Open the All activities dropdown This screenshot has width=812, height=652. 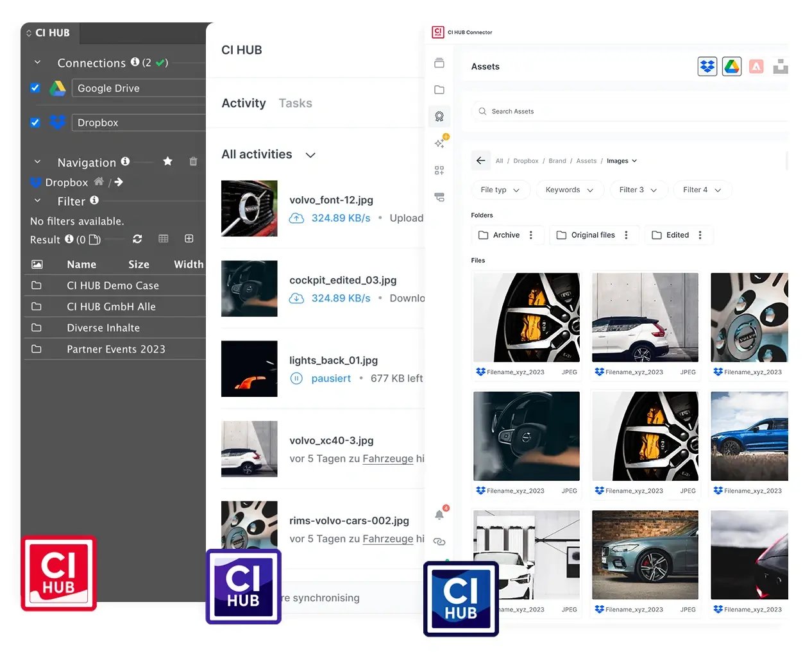(x=269, y=155)
